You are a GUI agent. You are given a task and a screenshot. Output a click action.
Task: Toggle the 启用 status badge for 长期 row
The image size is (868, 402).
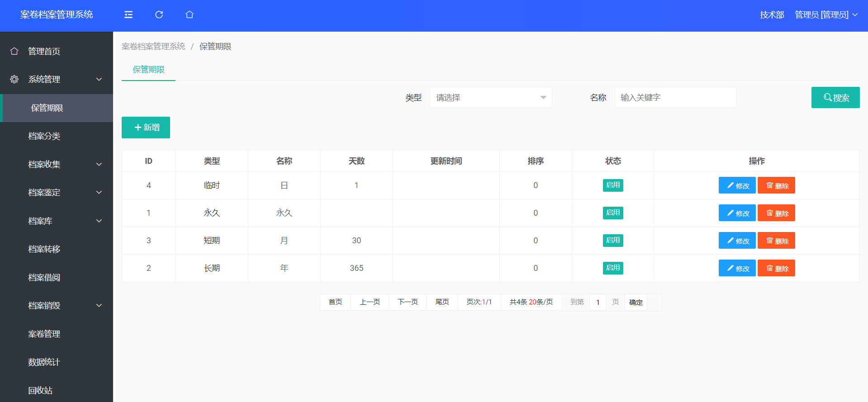(x=613, y=268)
